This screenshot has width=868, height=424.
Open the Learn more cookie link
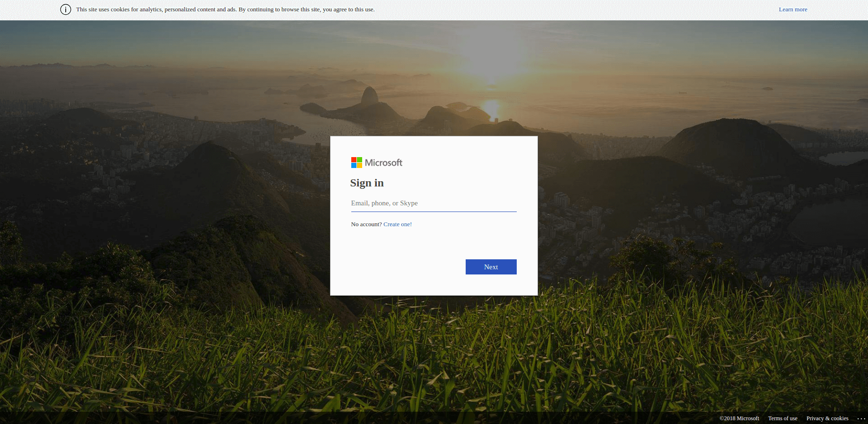tap(793, 9)
